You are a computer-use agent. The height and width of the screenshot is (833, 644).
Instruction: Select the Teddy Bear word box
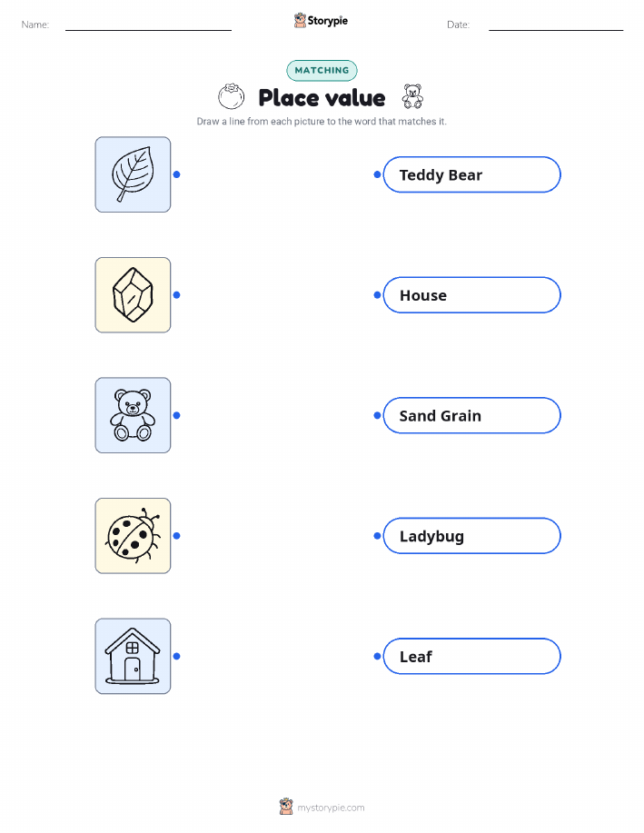click(471, 174)
